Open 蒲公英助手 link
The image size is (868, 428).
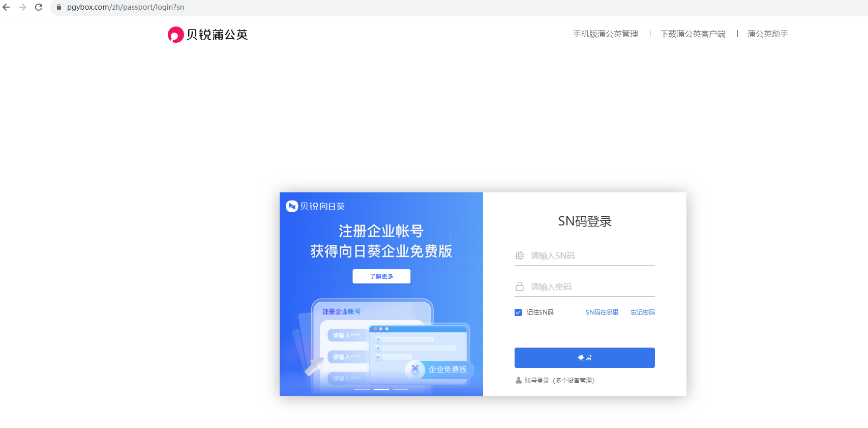pos(768,34)
